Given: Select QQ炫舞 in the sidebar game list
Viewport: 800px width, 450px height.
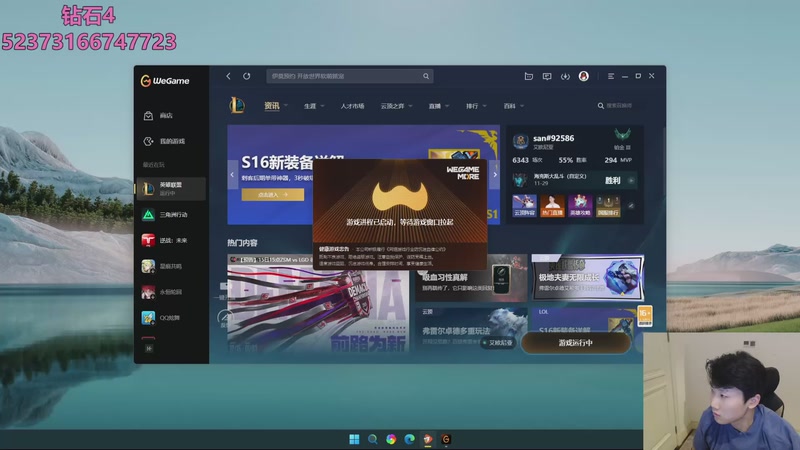Looking at the screenshot, I should 171,317.
